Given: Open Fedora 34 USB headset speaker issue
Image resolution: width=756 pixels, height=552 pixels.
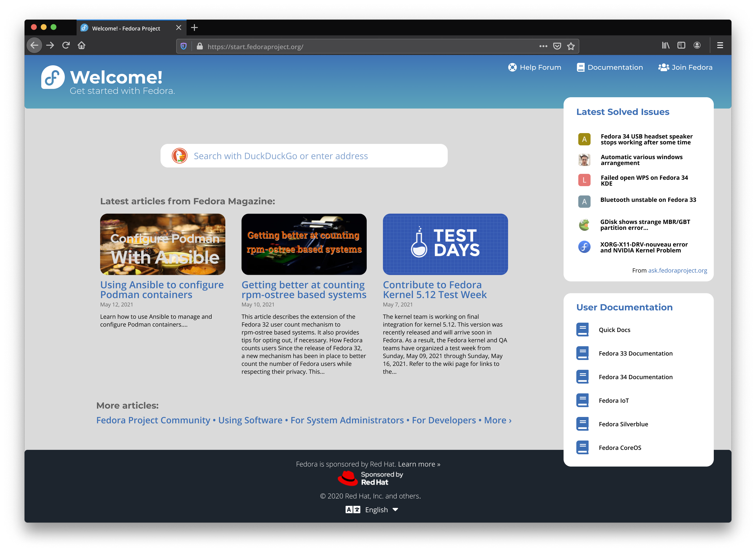Looking at the screenshot, I should [647, 139].
